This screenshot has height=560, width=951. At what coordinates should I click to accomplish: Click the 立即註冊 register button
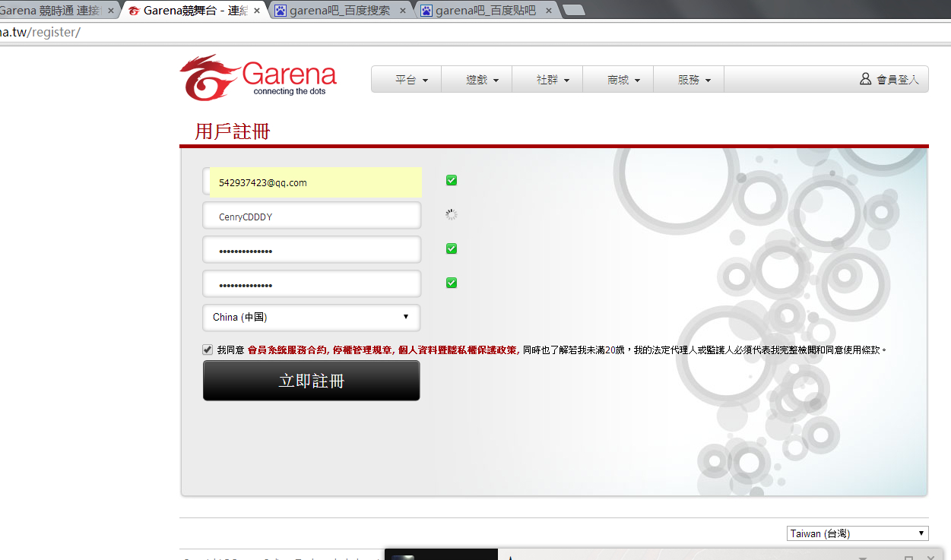pos(311,381)
